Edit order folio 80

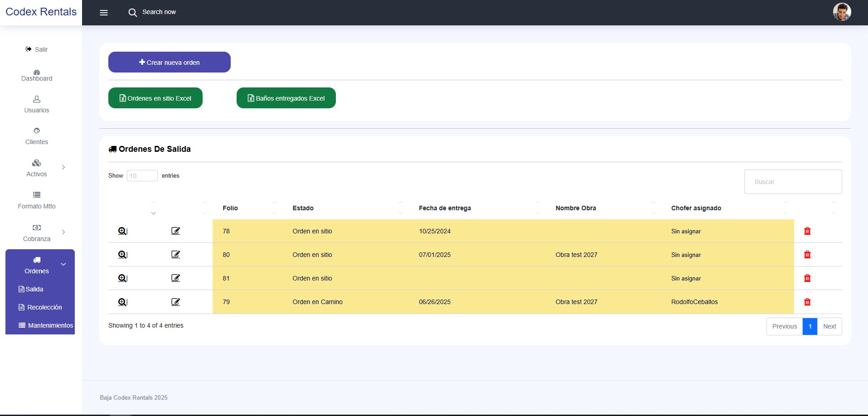176,255
